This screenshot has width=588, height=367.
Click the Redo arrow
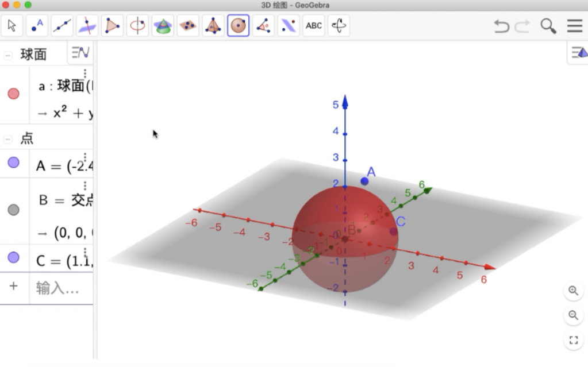coord(522,26)
